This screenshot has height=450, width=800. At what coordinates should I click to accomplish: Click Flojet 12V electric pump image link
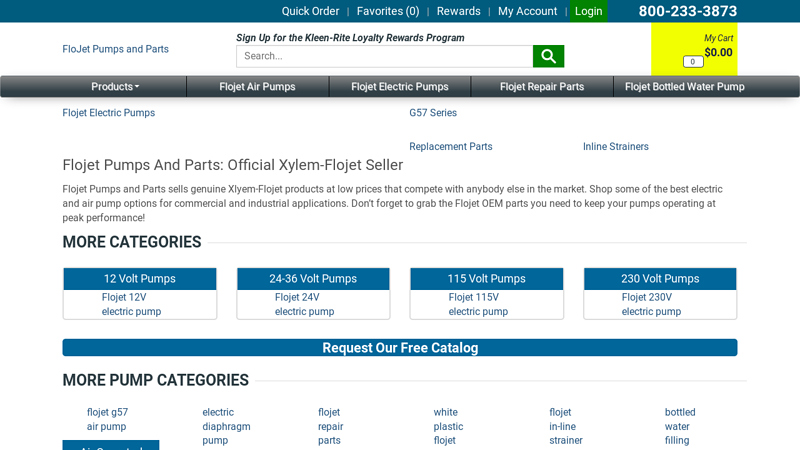[x=131, y=304]
